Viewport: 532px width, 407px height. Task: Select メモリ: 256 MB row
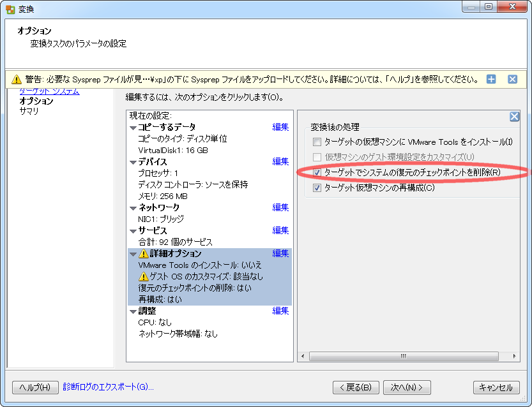163,196
